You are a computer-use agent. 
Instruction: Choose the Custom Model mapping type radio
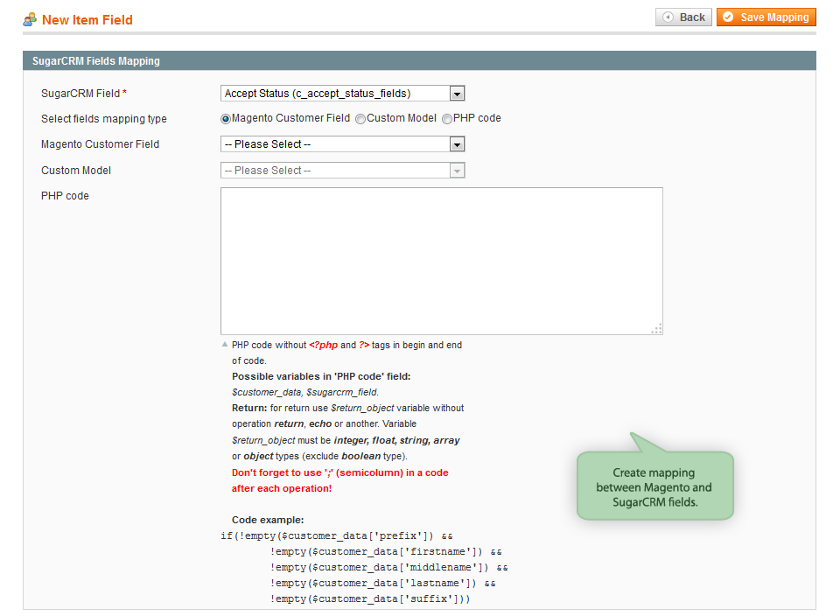coord(360,119)
